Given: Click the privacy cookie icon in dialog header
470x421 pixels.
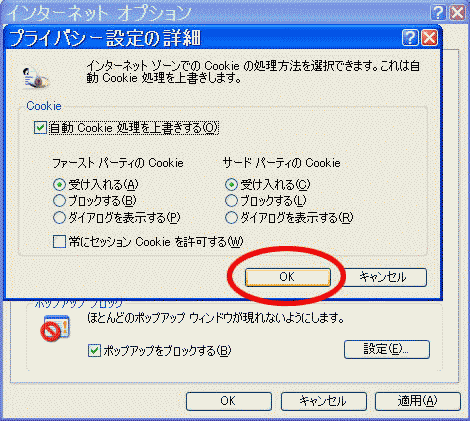Looking at the screenshot, I should point(36,78).
